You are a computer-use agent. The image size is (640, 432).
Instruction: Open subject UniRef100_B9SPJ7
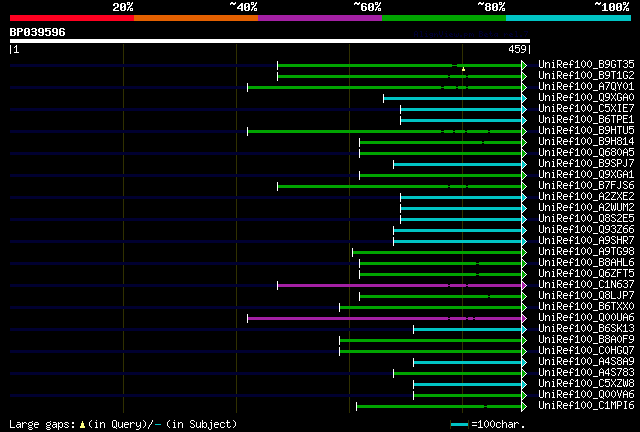(x=586, y=163)
